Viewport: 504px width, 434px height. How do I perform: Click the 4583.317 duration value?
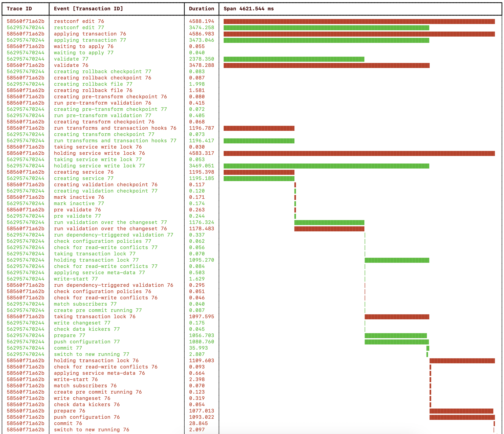click(201, 153)
